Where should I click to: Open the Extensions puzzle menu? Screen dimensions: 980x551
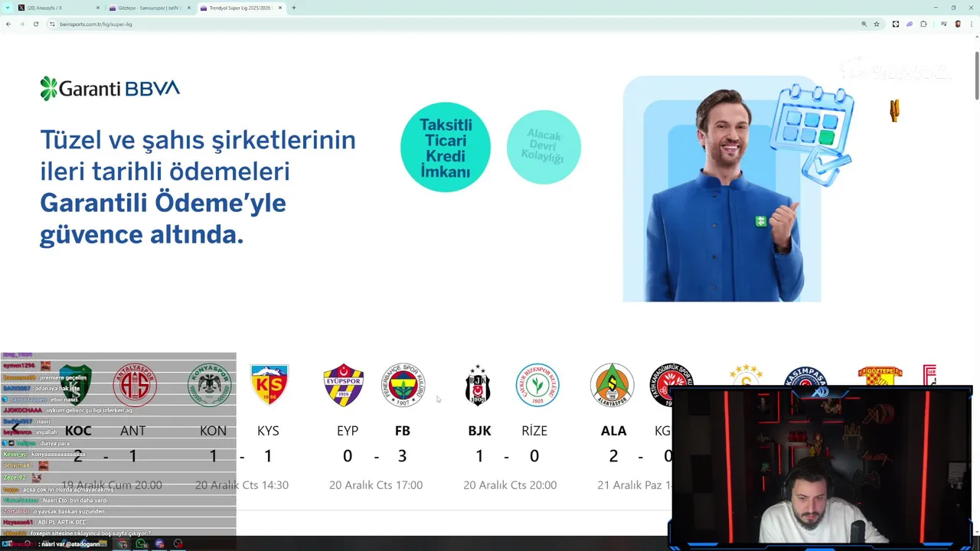[x=923, y=24]
